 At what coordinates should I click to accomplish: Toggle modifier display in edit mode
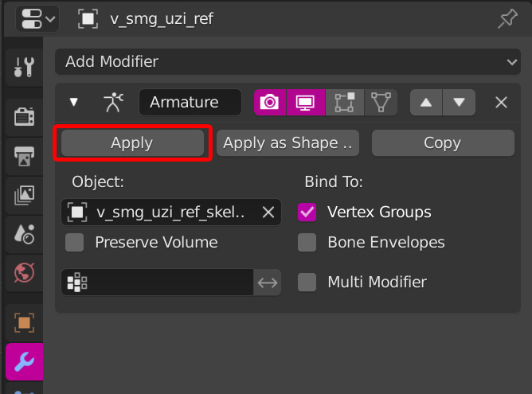pos(345,102)
